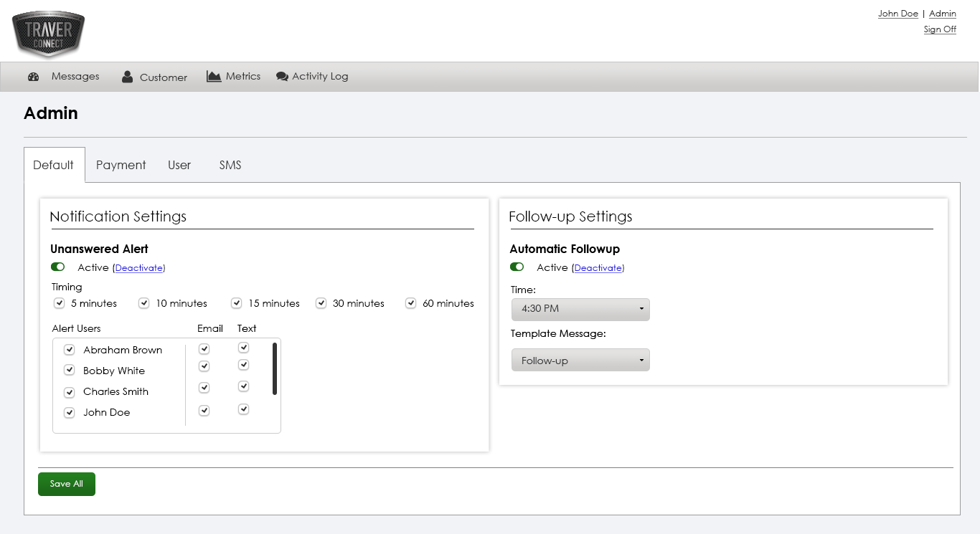
Task: Uncheck the Abraham Brown alert user checkbox
Action: [70, 350]
